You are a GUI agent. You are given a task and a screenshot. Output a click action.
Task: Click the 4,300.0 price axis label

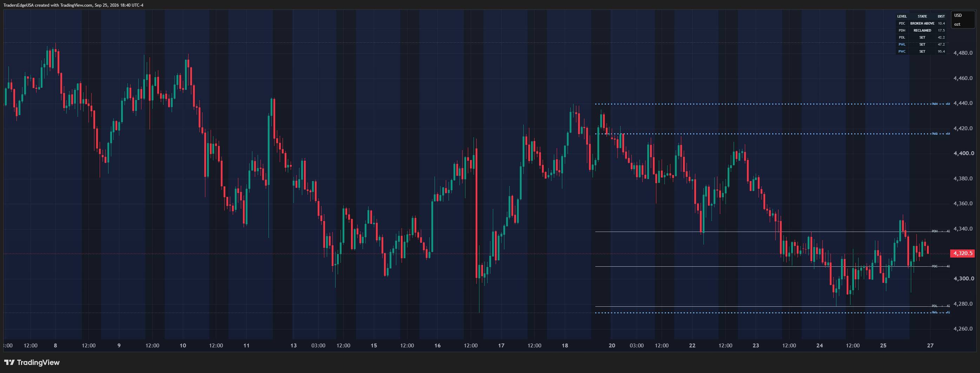(x=963, y=279)
